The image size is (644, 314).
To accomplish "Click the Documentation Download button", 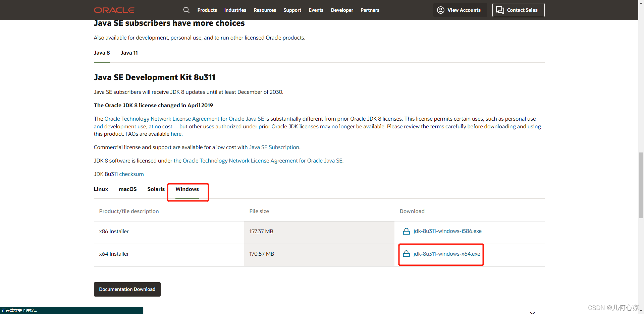I will 127,289.
